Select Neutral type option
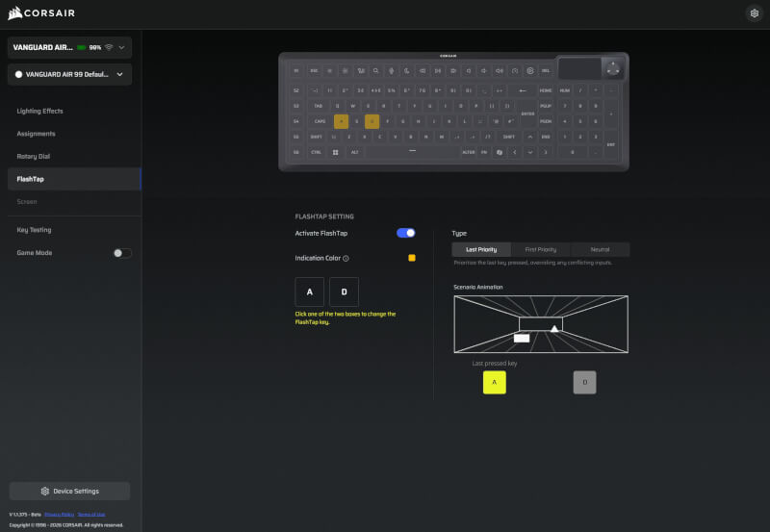770x532 pixels. 600,249
